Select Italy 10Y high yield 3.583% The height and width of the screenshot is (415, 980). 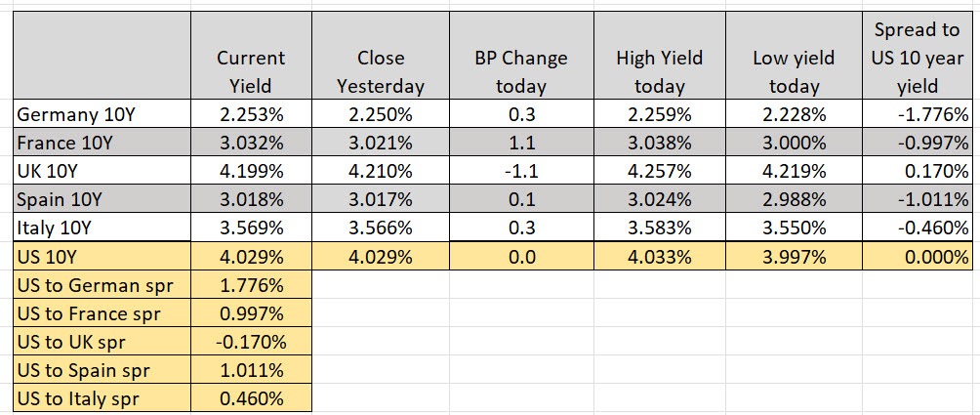660,228
